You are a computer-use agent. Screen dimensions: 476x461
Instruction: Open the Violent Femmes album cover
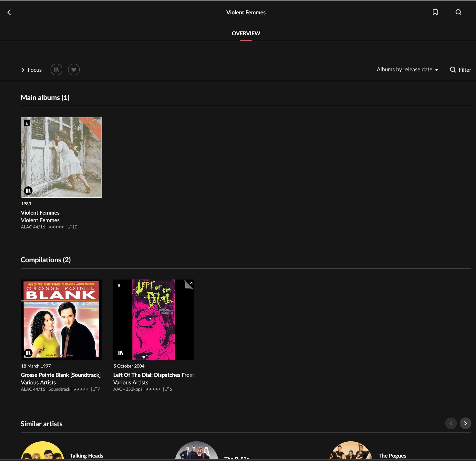point(61,158)
